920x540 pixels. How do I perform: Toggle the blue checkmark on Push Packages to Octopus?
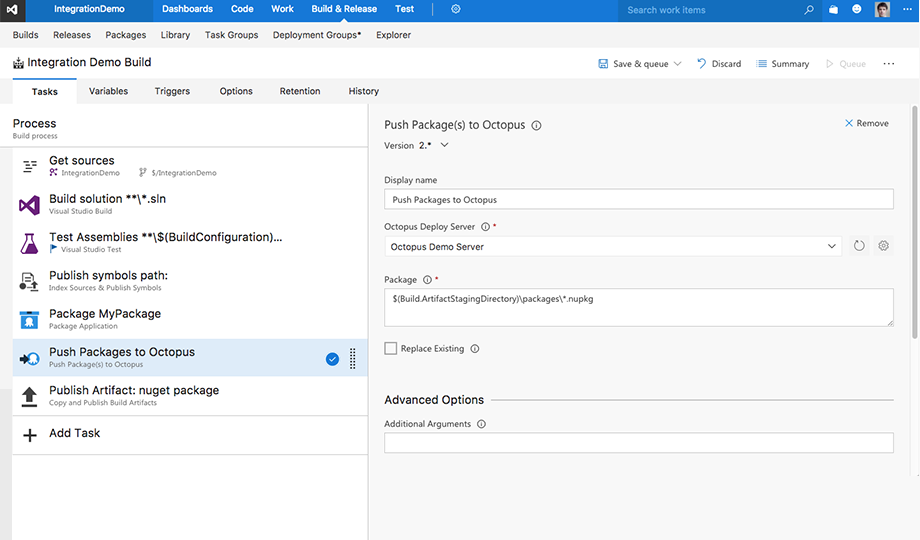pyautogui.click(x=332, y=359)
